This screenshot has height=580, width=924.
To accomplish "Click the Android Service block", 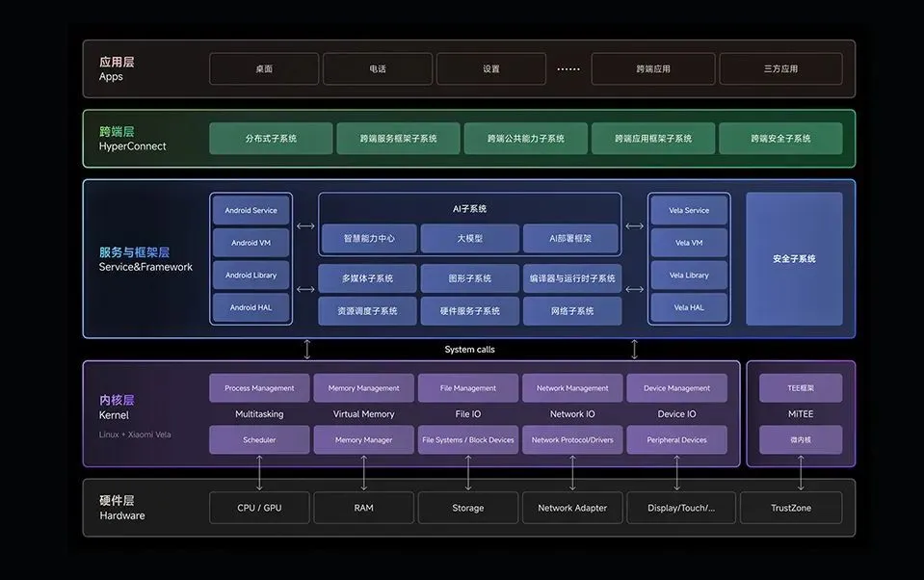I will click(x=251, y=210).
